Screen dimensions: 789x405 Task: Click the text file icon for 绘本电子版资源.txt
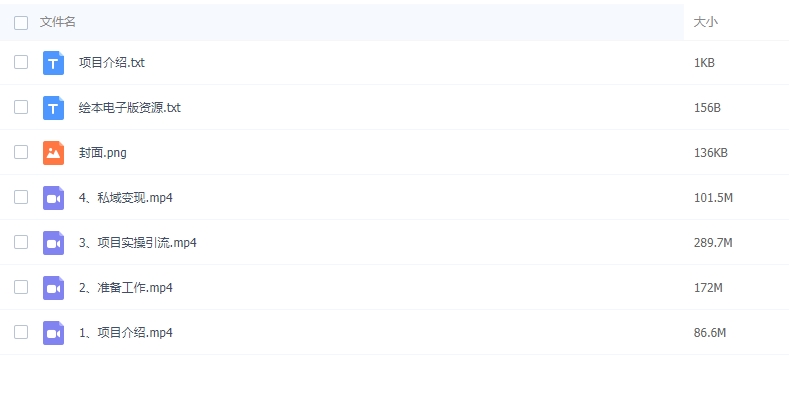pyautogui.click(x=53, y=108)
